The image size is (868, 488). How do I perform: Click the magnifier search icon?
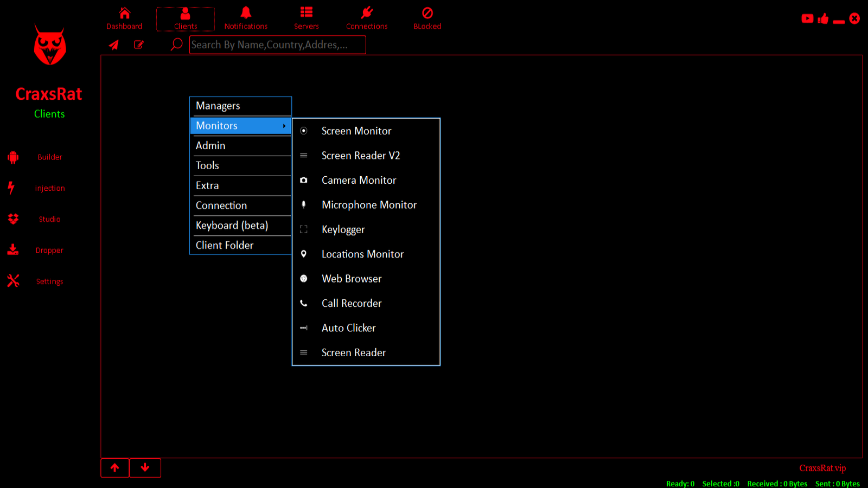[176, 44]
